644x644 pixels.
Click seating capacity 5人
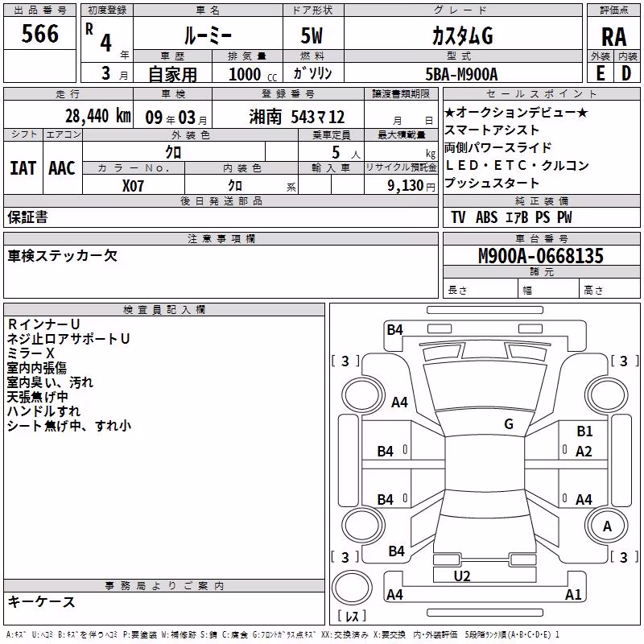[345, 153]
